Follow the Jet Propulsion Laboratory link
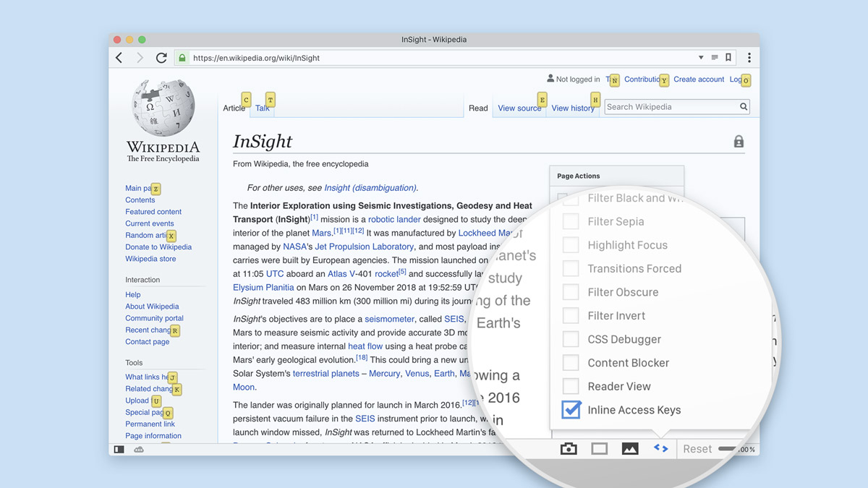The width and height of the screenshot is (868, 488). [364, 247]
